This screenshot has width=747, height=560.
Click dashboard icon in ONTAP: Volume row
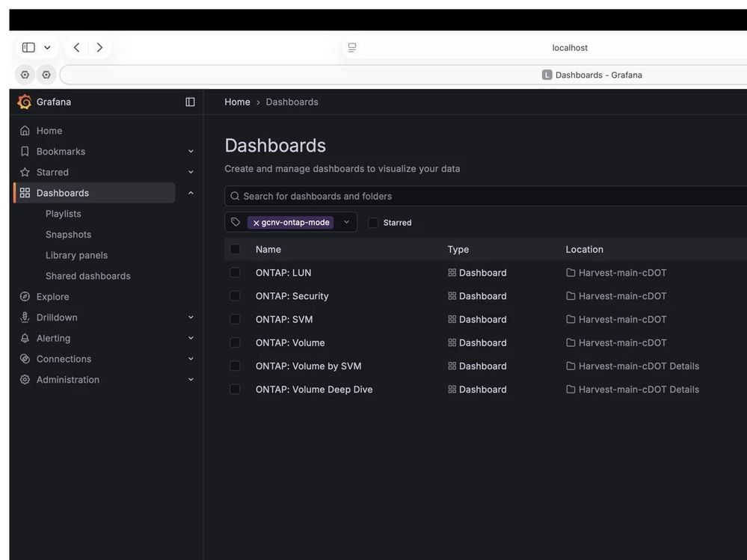(x=452, y=342)
